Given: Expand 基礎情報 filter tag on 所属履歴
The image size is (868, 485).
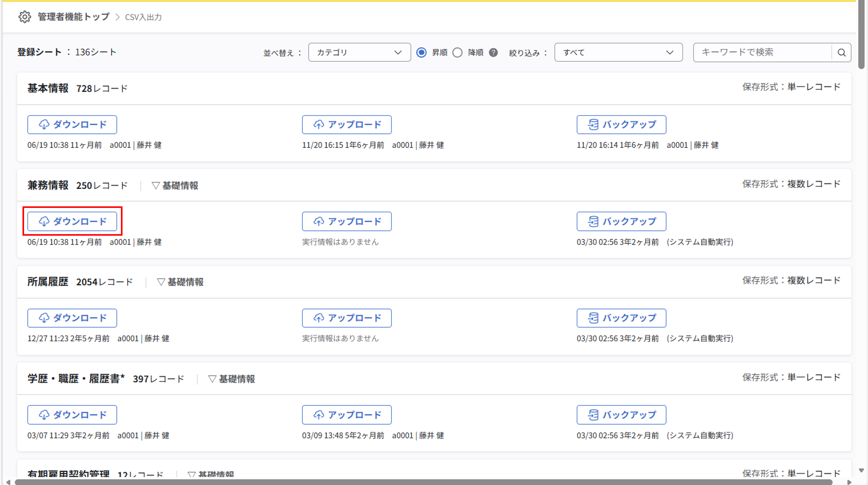Looking at the screenshot, I should 180,282.
